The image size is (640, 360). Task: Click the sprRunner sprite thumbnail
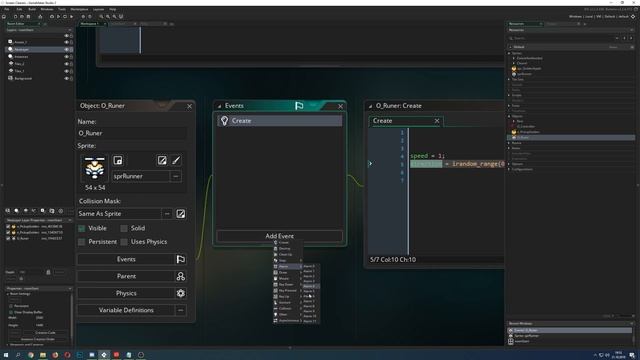[x=95, y=168]
